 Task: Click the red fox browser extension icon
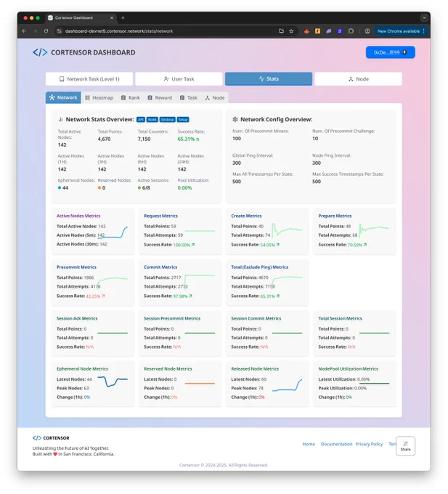306,31
